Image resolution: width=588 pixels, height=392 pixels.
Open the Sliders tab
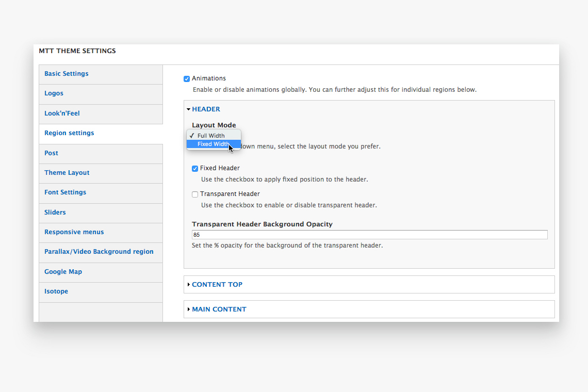(55, 213)
